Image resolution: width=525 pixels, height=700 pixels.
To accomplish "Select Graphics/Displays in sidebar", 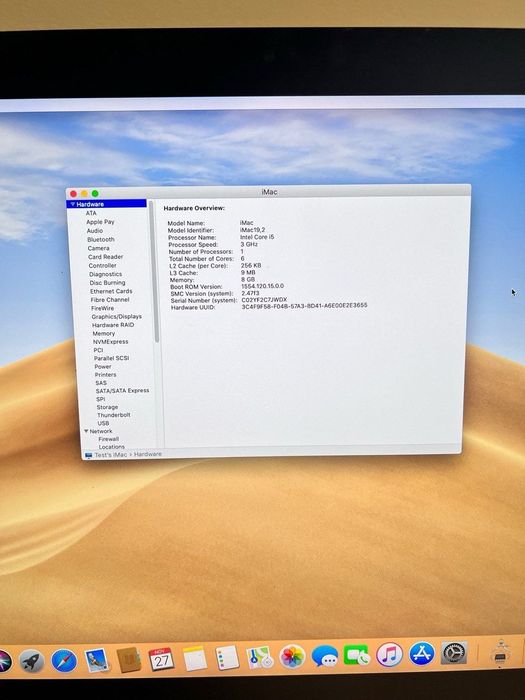I will coord(117,317).
